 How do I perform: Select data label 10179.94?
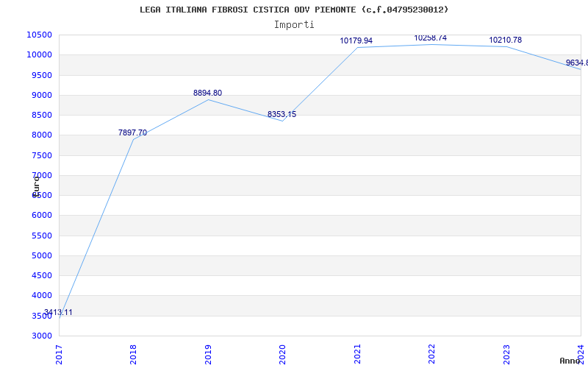[x=356, y=41]
